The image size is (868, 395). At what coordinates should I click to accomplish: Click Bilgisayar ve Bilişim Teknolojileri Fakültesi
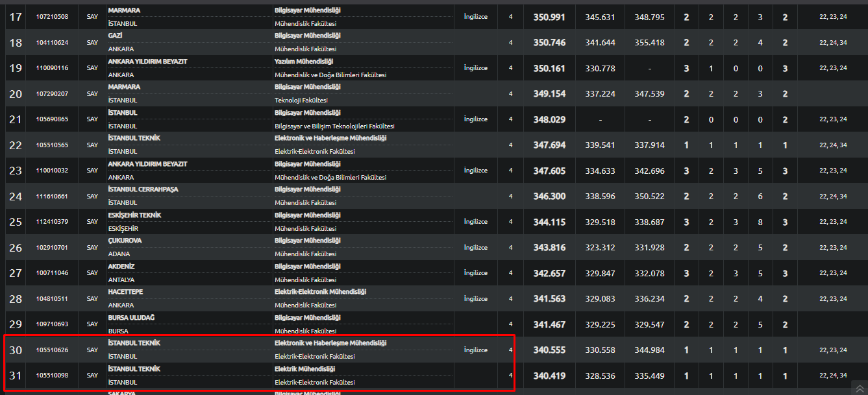[x=334, y=126]
